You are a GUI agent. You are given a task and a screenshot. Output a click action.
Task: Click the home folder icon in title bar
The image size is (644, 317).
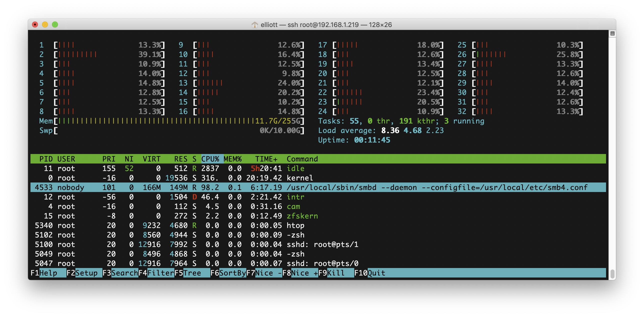[x=255, y=25]
